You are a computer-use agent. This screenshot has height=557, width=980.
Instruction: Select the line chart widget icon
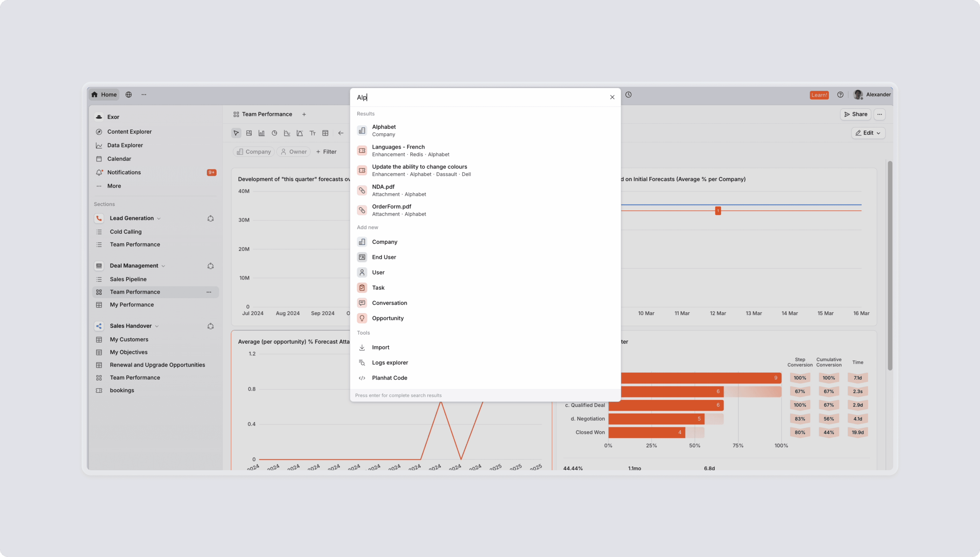pyautogui.click(x=287, y=133)
